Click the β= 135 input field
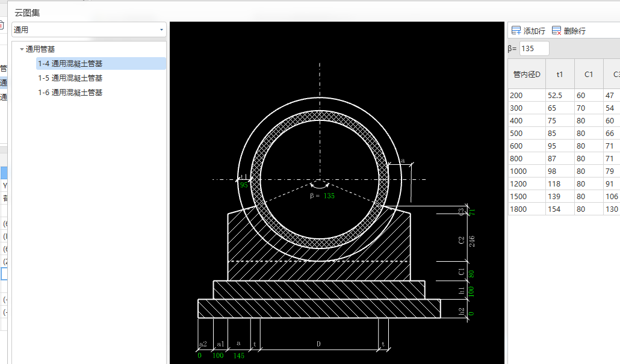Image resolution: width=620 pixels, height=364 pixels. coord(534,49)
